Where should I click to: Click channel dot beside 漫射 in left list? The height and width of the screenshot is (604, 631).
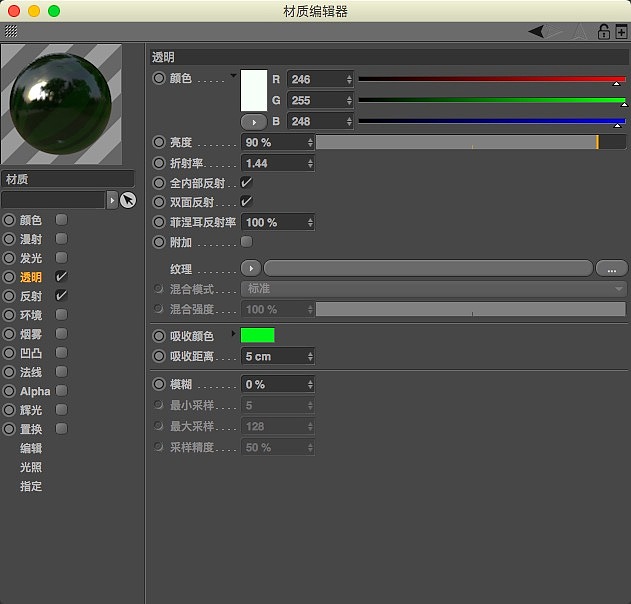point(9,239)
